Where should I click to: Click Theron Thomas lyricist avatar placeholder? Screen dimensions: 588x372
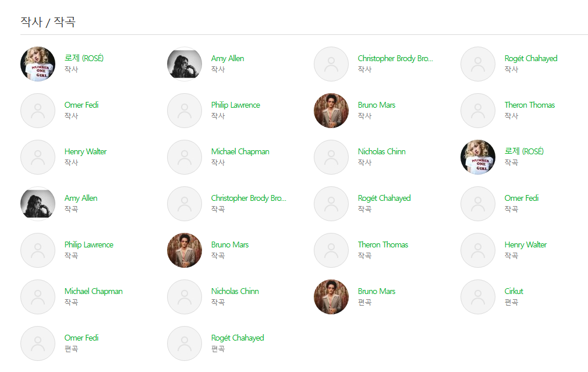pos(478,111)
